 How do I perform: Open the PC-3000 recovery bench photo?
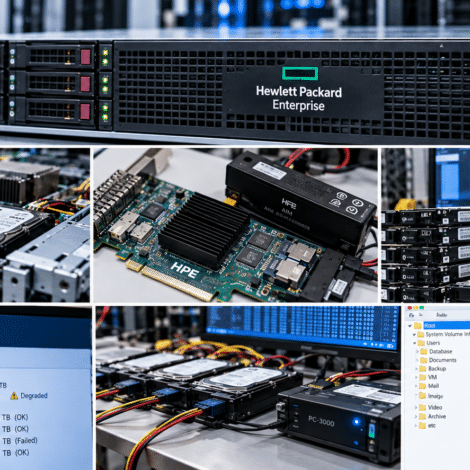click(248, 388)
